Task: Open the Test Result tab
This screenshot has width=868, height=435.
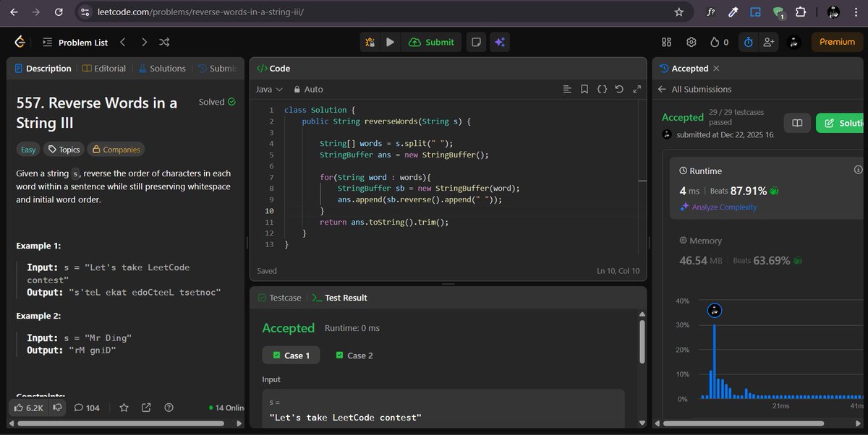Action: point(340,298)
